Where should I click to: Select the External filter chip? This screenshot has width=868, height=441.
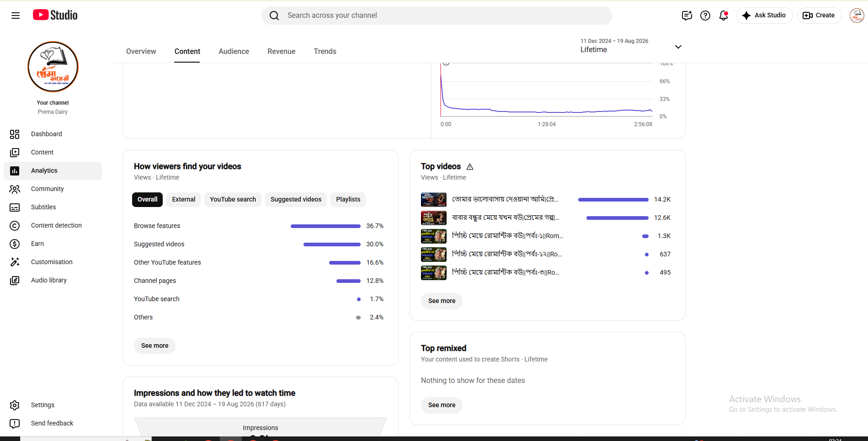184,199
